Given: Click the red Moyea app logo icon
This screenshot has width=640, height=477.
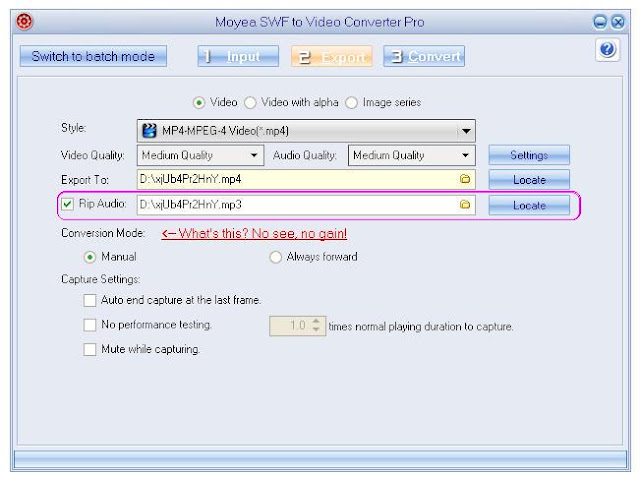Looking at the screenshot, I should click(24, 21).
